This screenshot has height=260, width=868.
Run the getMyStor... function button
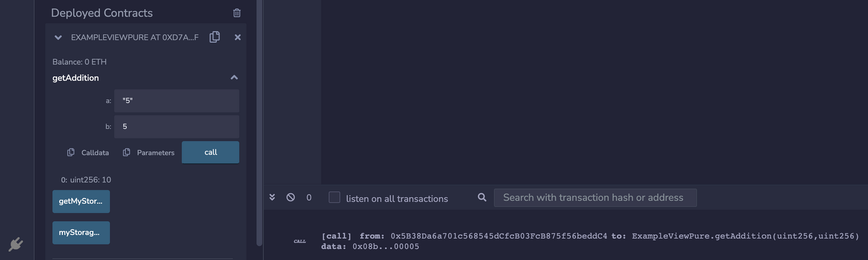81,201
